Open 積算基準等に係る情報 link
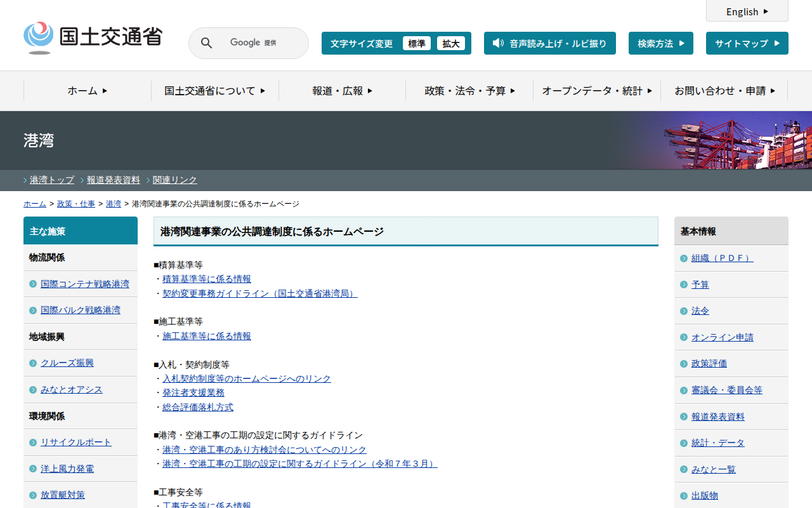The image size is (812, 508). click(x=207, y=279)
